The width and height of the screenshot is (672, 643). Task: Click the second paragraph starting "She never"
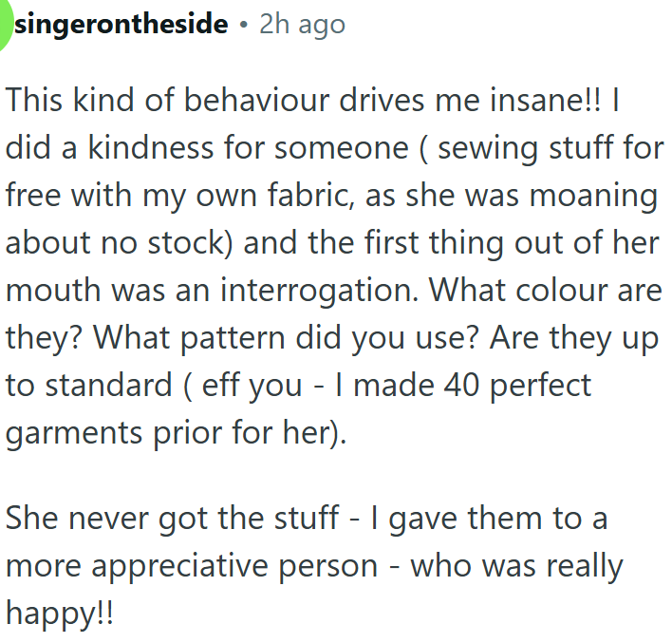(x=313, y=566)
